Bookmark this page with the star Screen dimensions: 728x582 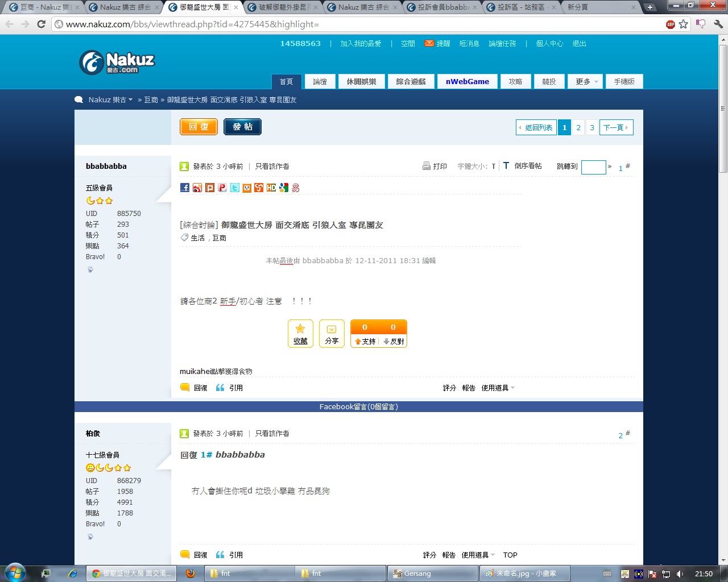coord(684,24)
